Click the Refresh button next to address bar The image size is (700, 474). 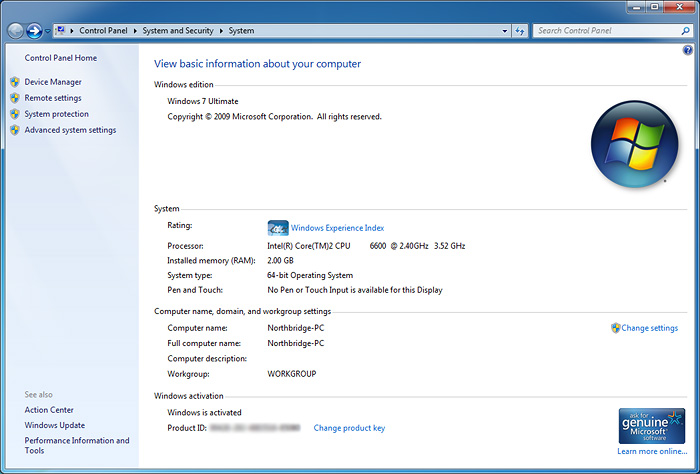click(x=520, y=31)
